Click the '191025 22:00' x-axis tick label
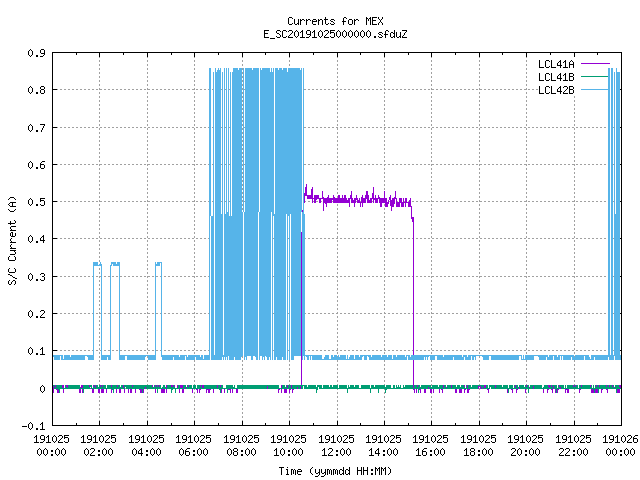The width and height of the screenshot is (640, 480). pyautogui.click(x=573, y=446)
